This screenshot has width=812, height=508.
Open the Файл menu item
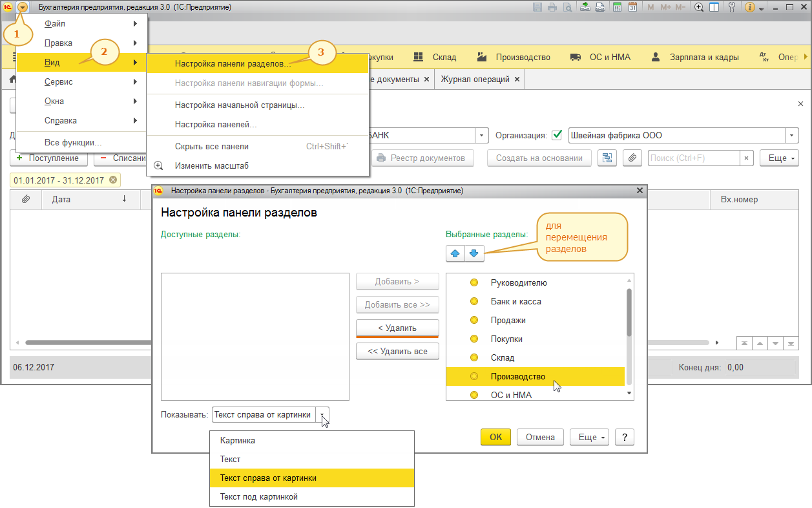(82, 24)
